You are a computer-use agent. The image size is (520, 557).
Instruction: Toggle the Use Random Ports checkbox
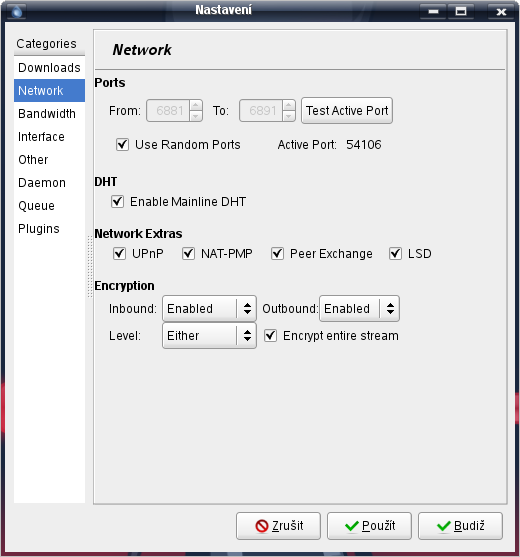click(122, 145)
